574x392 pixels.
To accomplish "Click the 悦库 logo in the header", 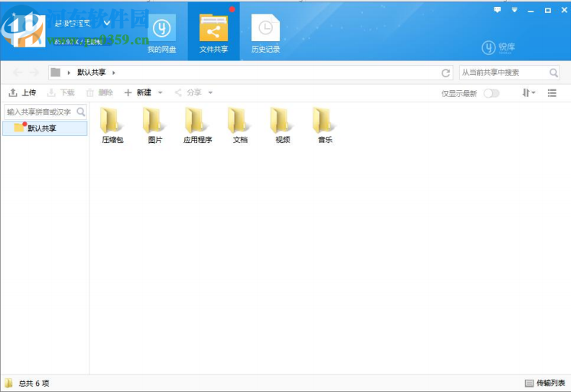I will click(498, 47).
